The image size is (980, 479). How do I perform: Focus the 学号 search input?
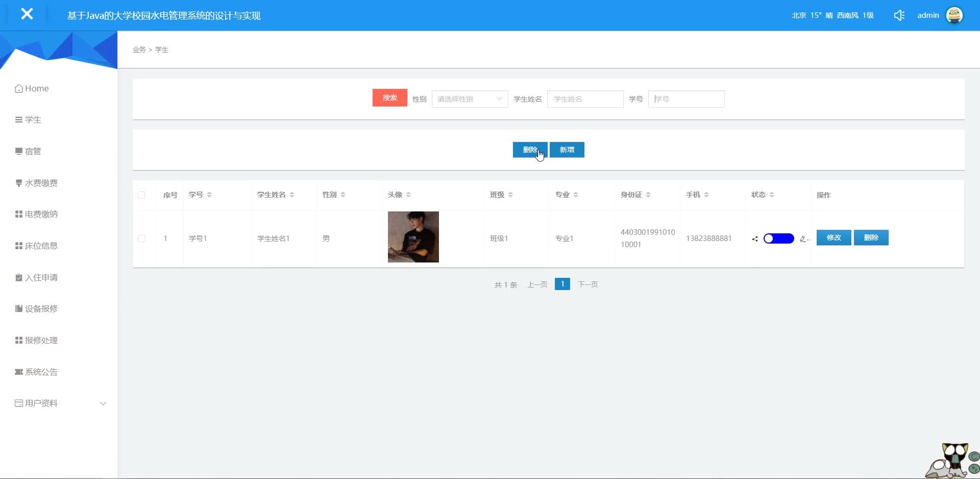687,99
